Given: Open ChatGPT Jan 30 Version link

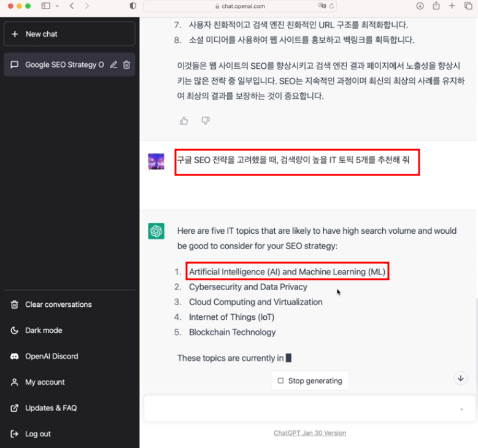Looking at the screenshot, I should pyautogui.click(x=310, y=433).
